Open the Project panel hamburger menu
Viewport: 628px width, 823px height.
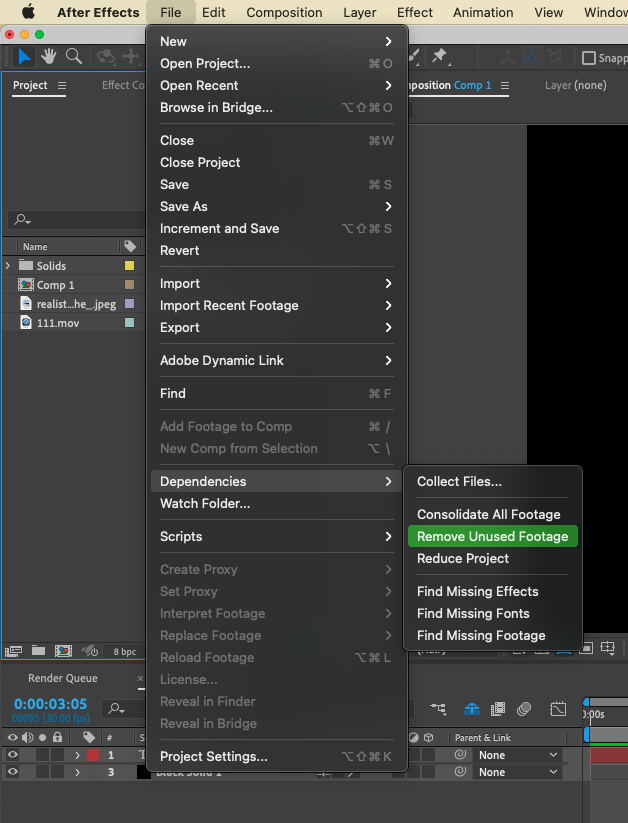(x=62, y=86)
